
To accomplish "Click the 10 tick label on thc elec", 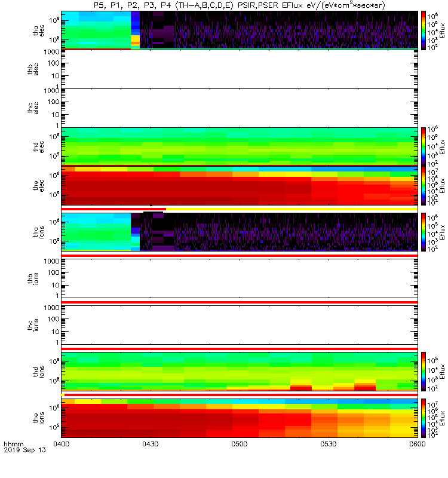I will tap(56, 115).
